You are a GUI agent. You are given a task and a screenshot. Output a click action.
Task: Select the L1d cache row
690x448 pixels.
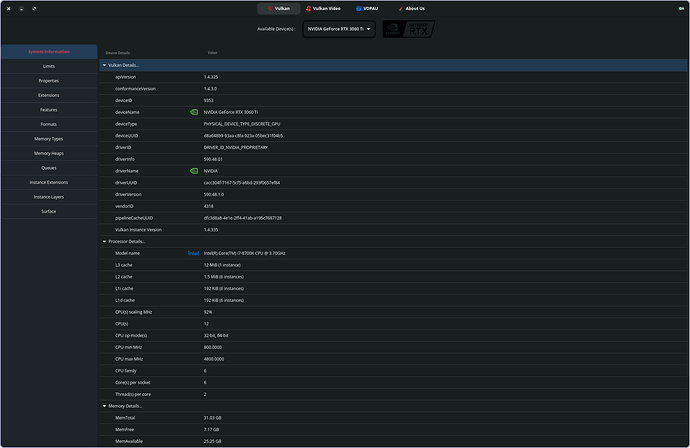point(393,301)
